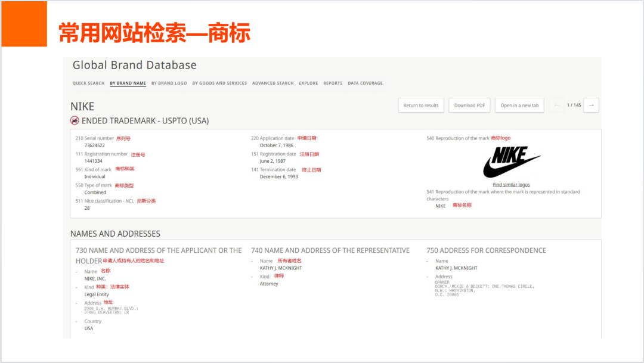
Task: Select the type of mark value Combined
Action: (x=95, y=192)
